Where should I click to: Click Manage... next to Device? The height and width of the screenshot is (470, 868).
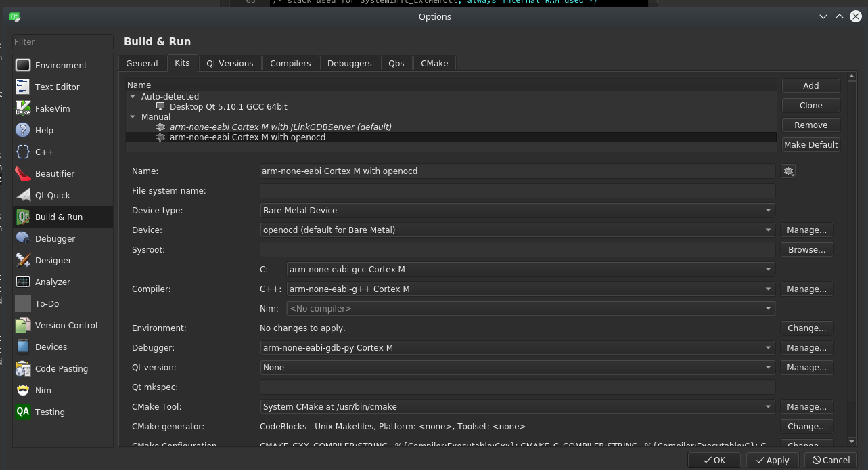click(x=807, y=230)
